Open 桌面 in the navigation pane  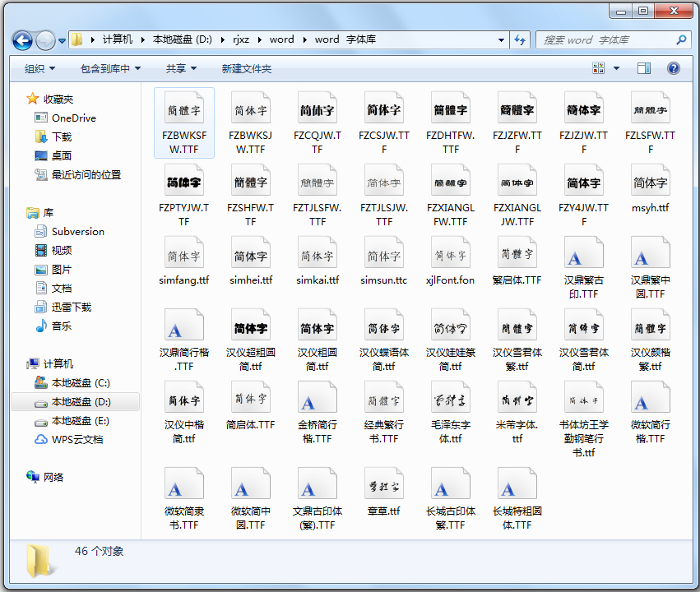[x=62, y=155]
